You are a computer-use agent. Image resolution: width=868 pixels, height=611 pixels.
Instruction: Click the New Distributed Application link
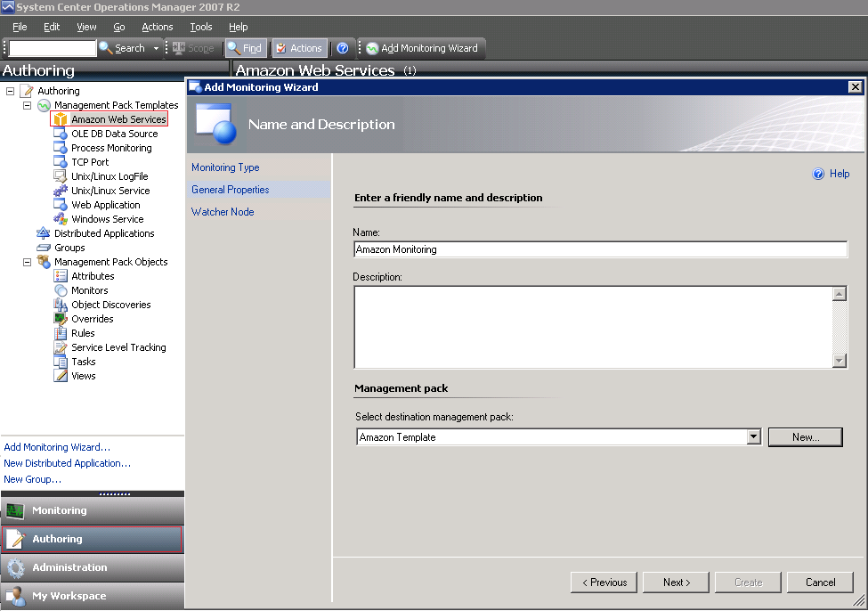(x=68, y=463)
